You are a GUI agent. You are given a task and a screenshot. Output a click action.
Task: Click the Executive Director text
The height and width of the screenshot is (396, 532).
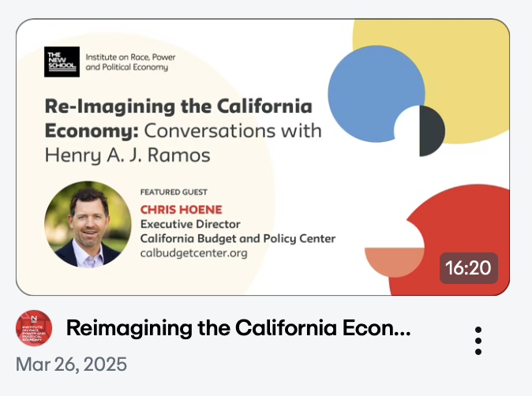[x=190, y=224]
